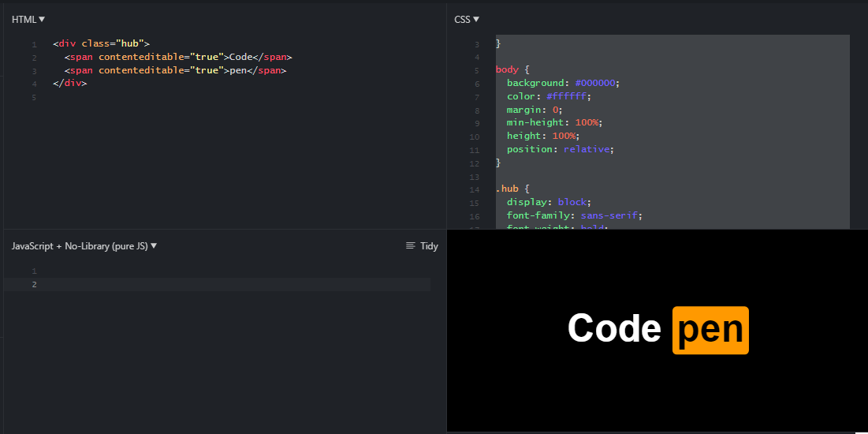Open the HTML panel dropdown
Viewport: 868px width, 434px height.
coord(28,20)
